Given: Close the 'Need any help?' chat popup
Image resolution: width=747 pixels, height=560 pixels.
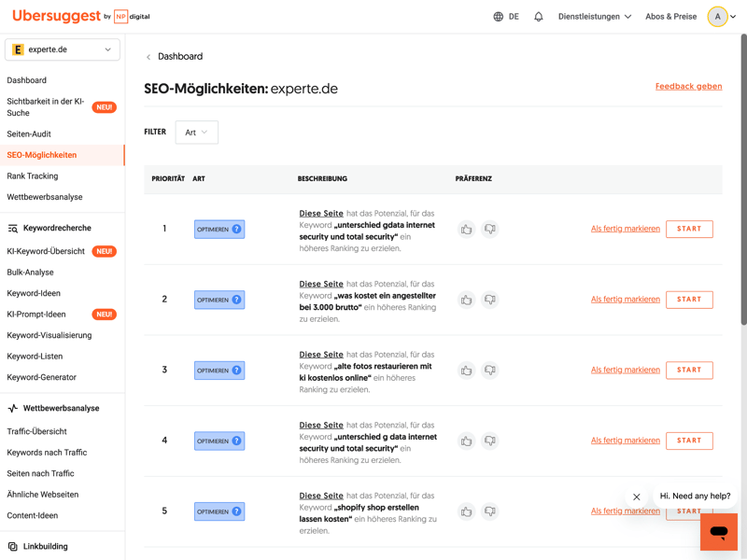Looking at the screenshot, I should point(637,497).
